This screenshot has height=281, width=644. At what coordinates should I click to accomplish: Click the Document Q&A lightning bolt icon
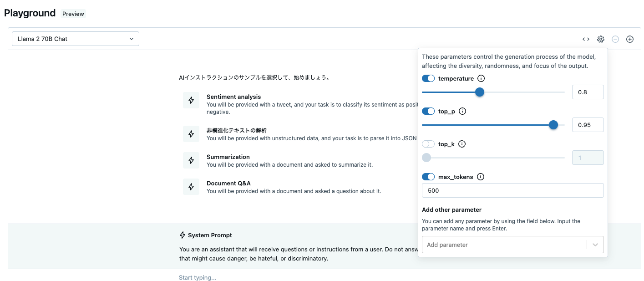point(191,187)
